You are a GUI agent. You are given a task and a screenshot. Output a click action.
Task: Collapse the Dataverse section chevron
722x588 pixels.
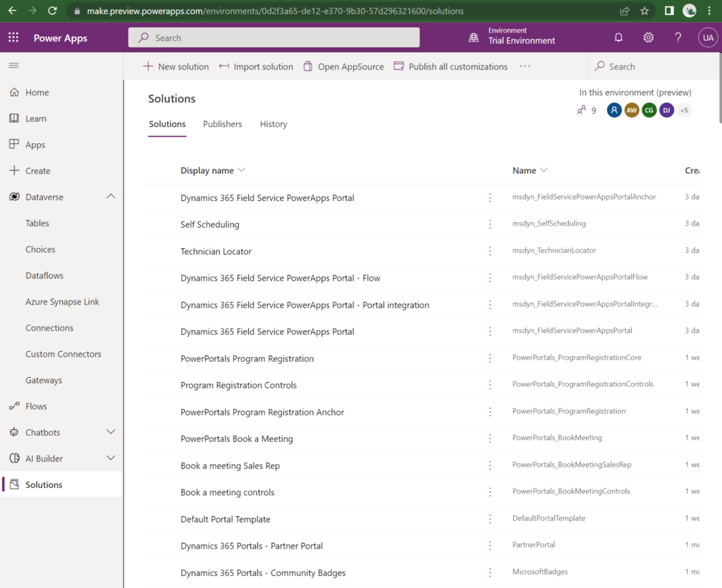111,197
